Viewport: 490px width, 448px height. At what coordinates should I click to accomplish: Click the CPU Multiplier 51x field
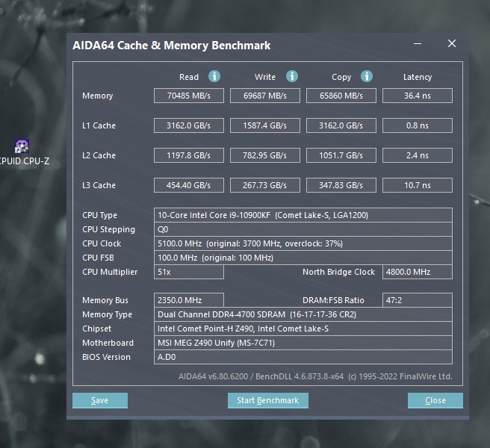coord(189,272)
